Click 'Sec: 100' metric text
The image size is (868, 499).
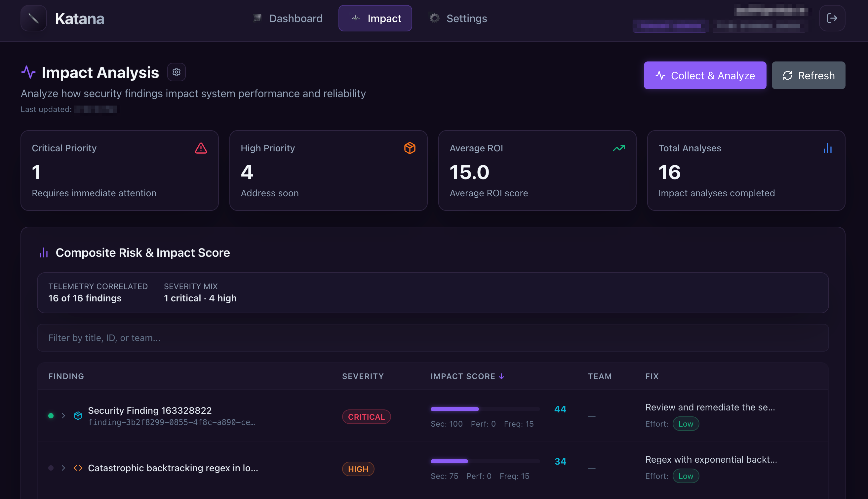coord(446,424)
